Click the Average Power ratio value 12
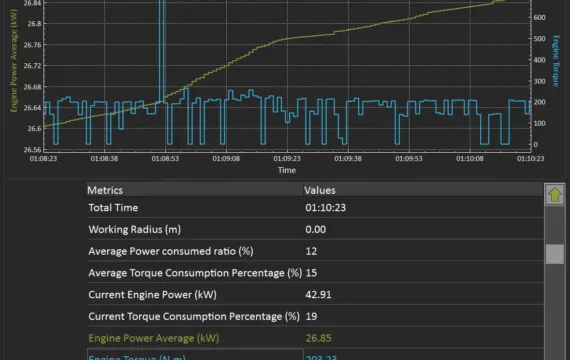 tap(311, 251)
